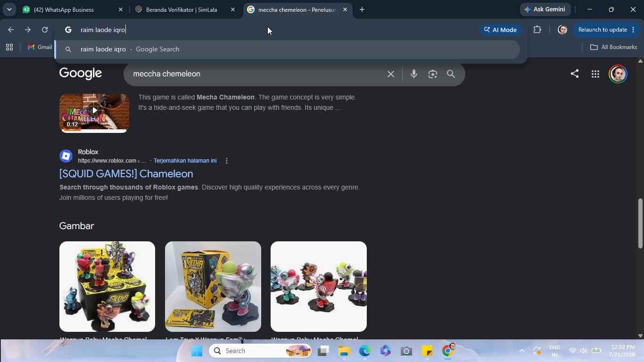Open the second image with yellow Mecha box
The width and height of the screenshot is (644, 362).
point(213,287)
